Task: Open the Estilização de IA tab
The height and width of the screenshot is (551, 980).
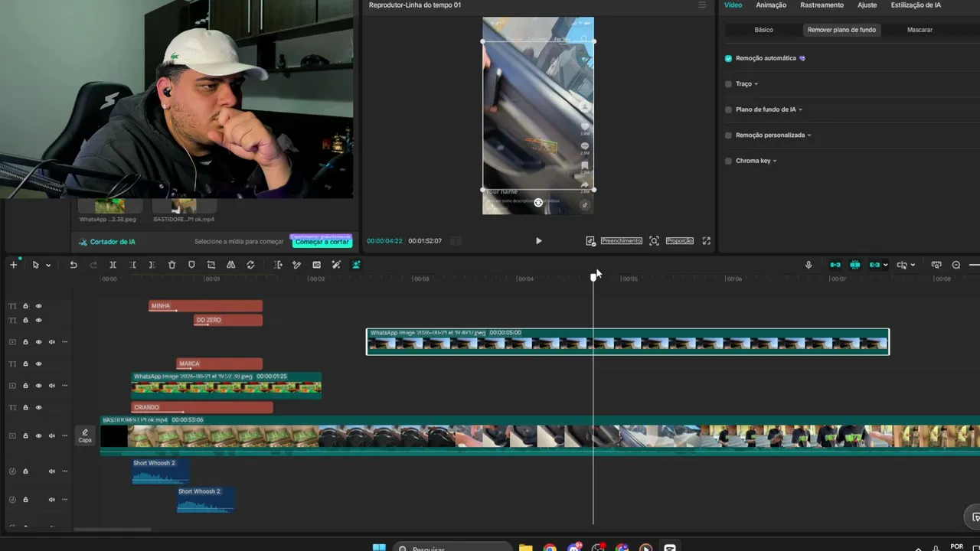Action: (x=916, y=5)
